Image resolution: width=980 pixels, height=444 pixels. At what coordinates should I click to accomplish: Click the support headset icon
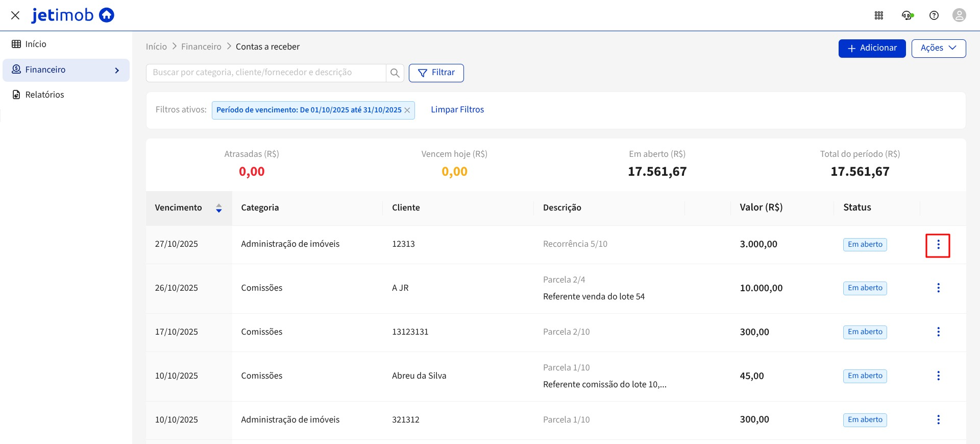click(x=907, y=15)
